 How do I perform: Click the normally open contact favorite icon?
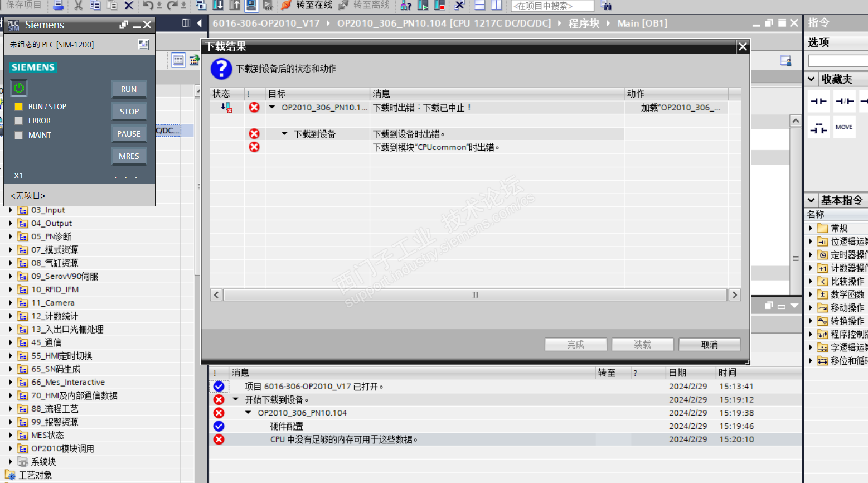click(x=819, y=101)
